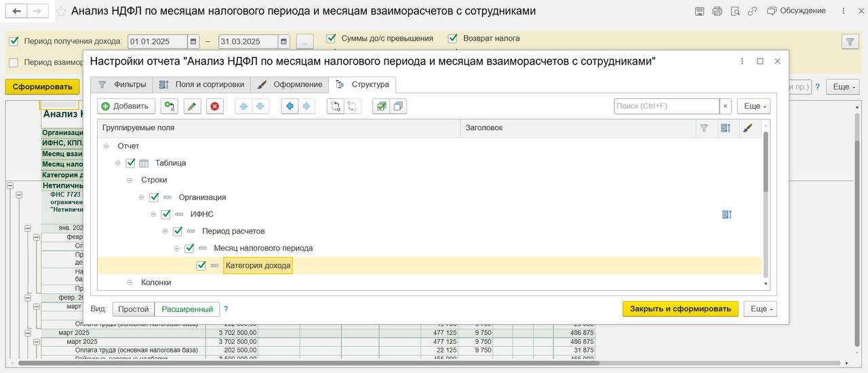Image resolution: width=868 pixels, height=373 pixels.
Task: Uncheck the Категория дохода grouping
Action: click(x=201, y=265)
